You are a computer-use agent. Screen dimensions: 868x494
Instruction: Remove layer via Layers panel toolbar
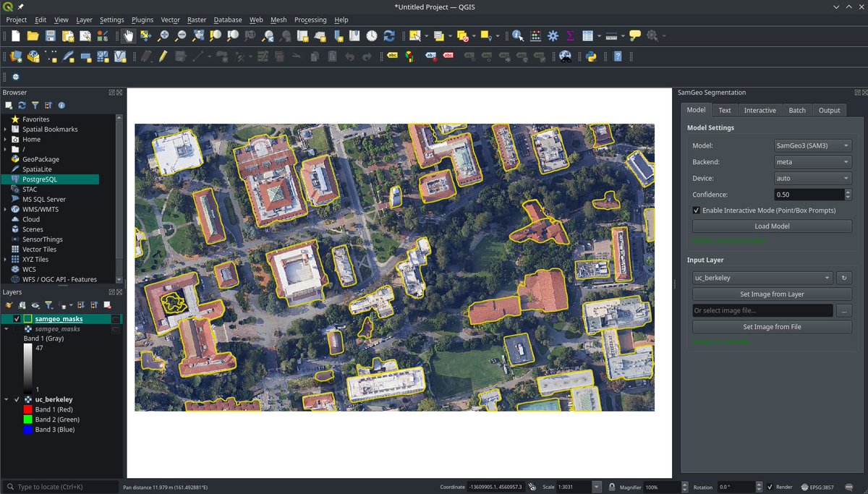click(x=107, y=305)
